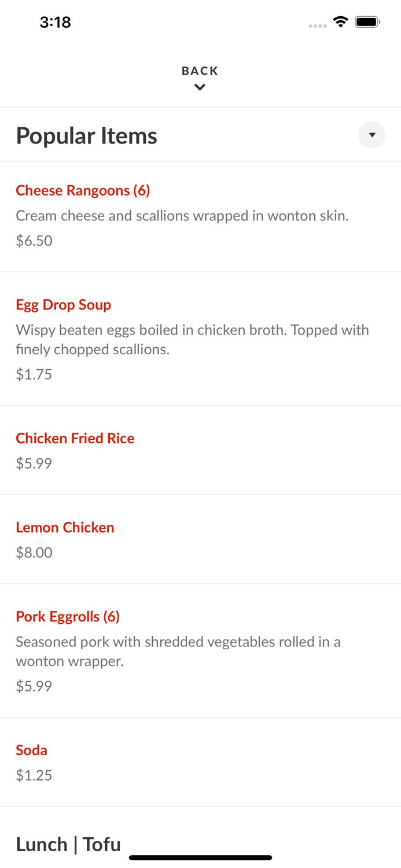Add Soda from the menu

coord(31,750)
